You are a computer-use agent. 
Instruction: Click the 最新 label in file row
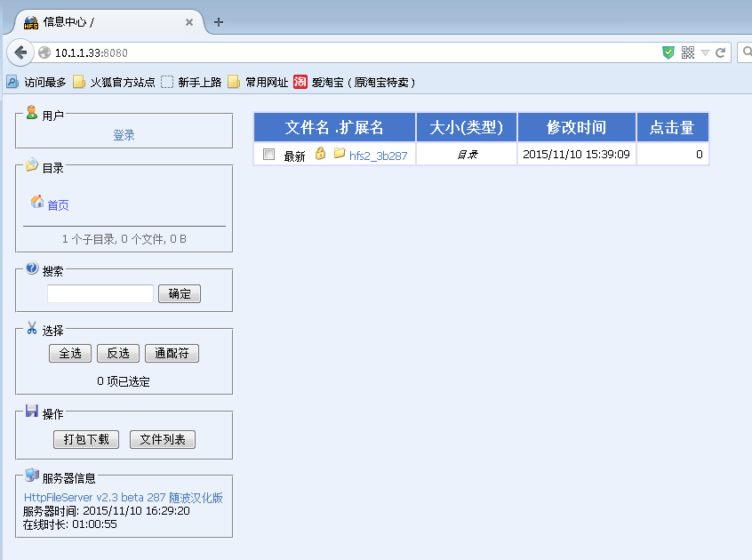tap(294, 156)
